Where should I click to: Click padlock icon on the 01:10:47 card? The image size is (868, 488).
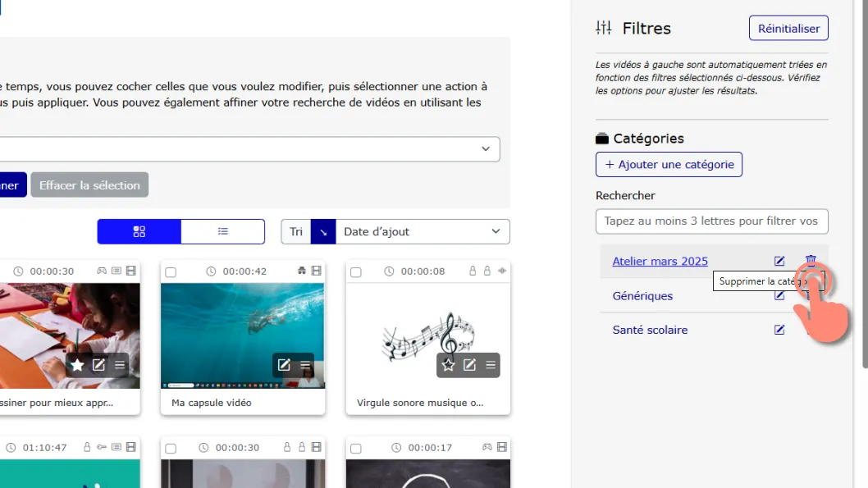(x=87, y=447)
